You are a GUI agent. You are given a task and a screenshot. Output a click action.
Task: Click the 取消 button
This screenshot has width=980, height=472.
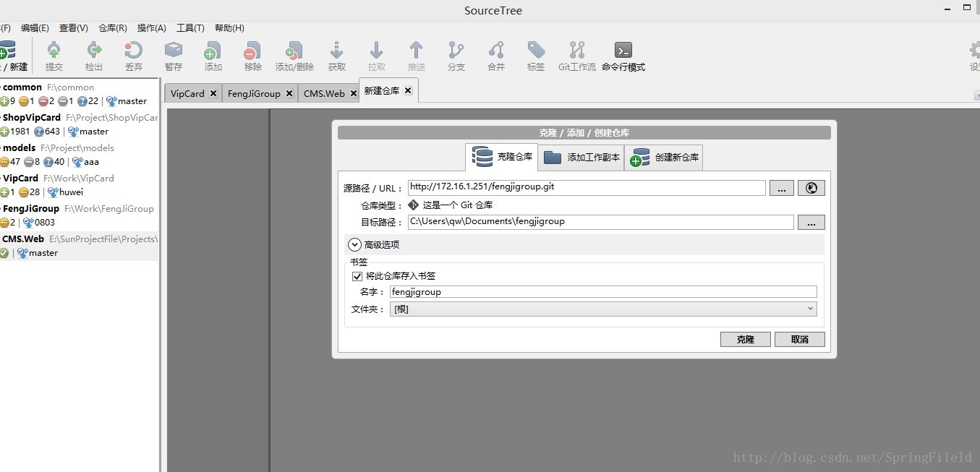tap(799, 339)
